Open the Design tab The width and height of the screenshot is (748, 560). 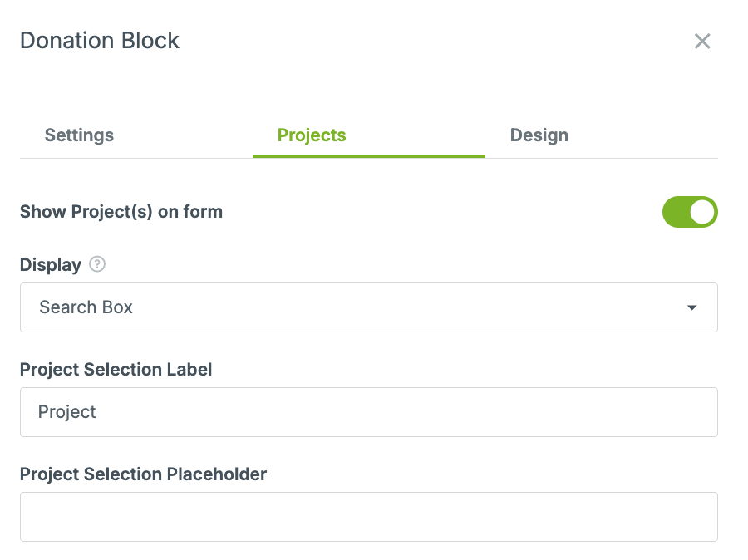point(539,135)
